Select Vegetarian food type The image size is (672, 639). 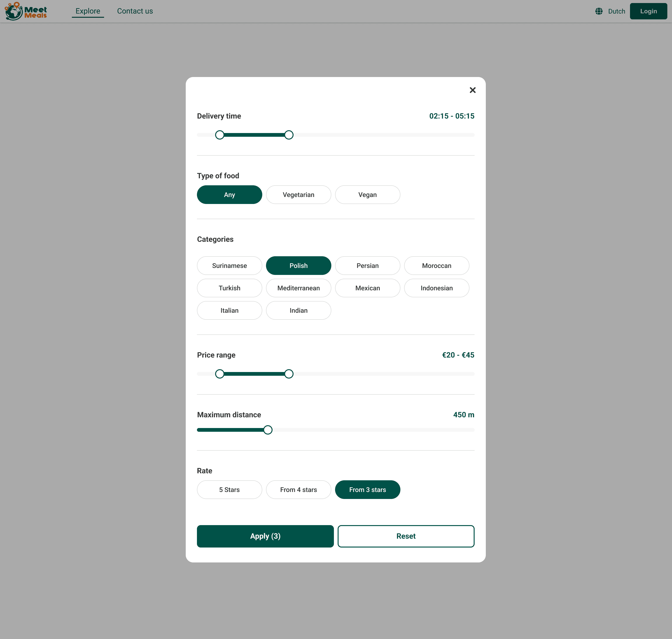[x=298, y=195]
